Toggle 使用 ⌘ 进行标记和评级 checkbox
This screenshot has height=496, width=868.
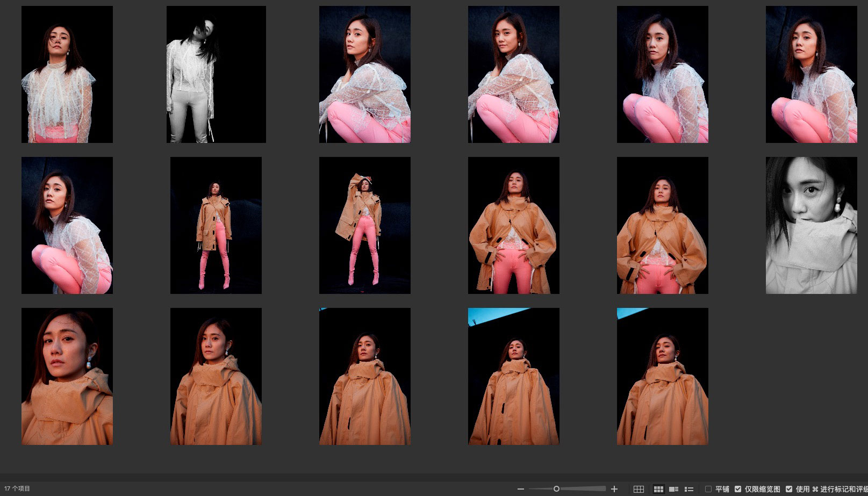(789, 489)
